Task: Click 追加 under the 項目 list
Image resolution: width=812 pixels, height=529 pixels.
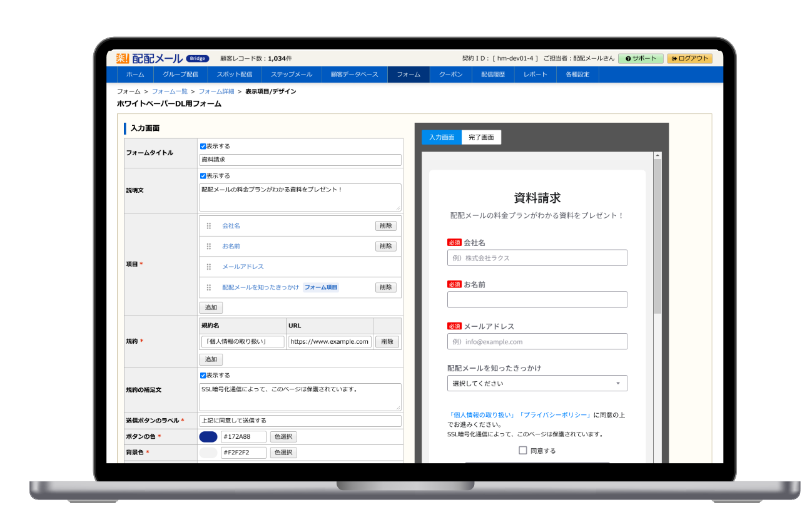Action: 211,308
